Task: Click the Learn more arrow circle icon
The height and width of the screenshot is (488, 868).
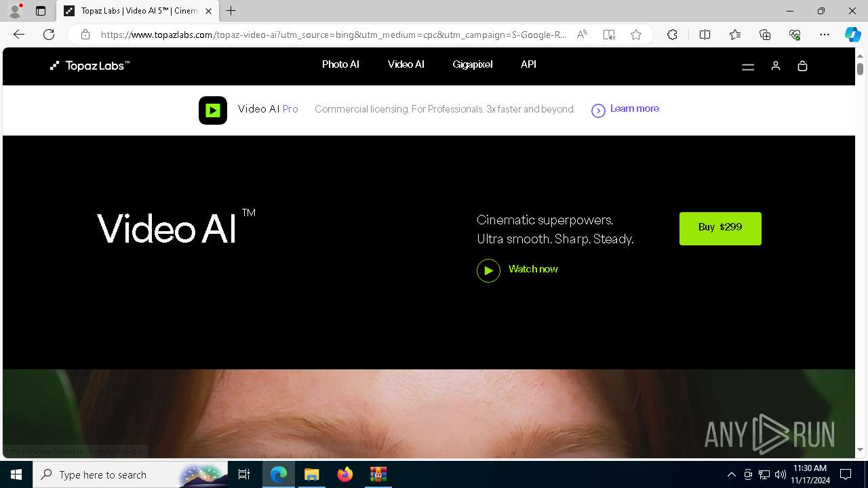Action: tap(598, 110)
